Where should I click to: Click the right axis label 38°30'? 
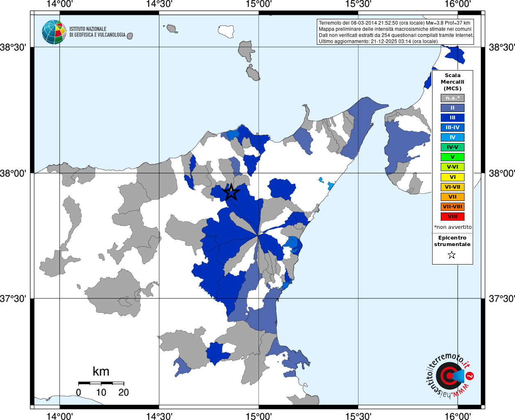[x=501, y=47]
